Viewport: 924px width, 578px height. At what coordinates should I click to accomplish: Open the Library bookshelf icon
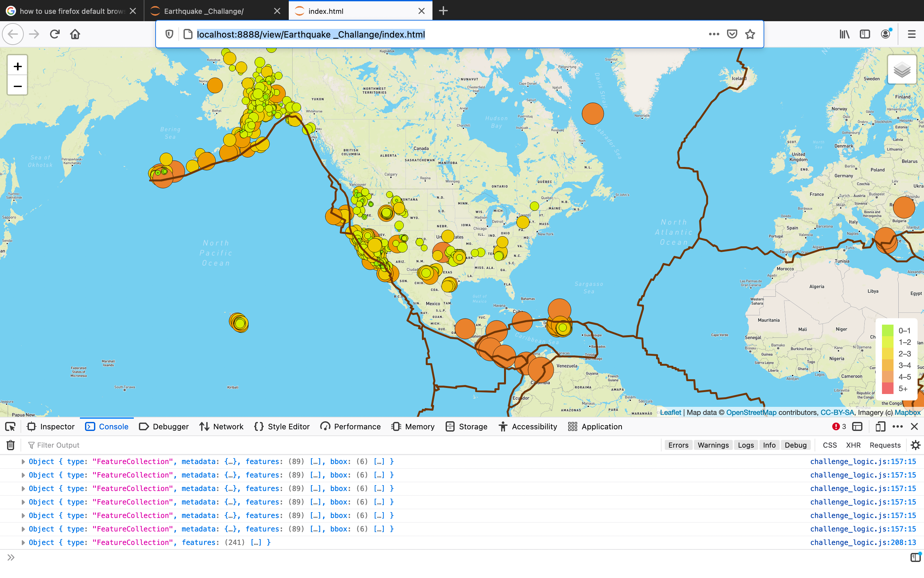pyautogui.click(x=844, y=34)
